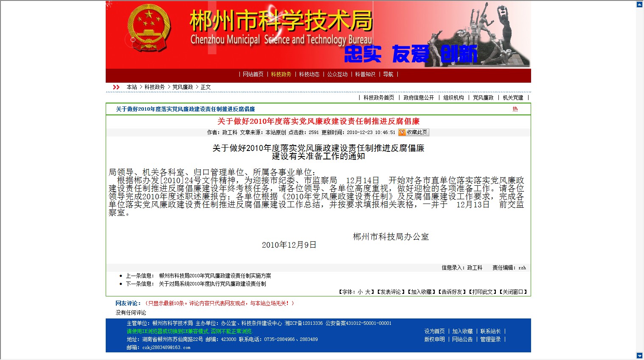Viewport: 644px width, 360px height.
Task: Open the 科技政务 menu item
Action: point(281,74)
